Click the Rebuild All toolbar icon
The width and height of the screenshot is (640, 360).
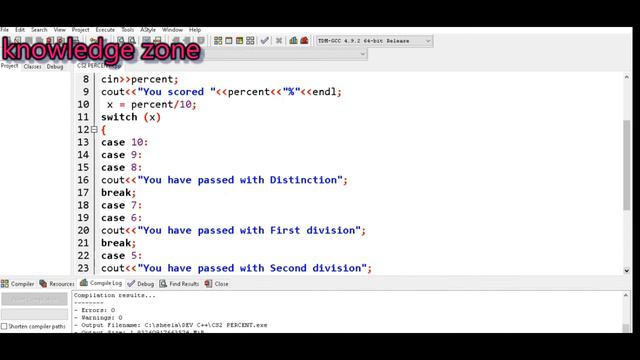250,40
